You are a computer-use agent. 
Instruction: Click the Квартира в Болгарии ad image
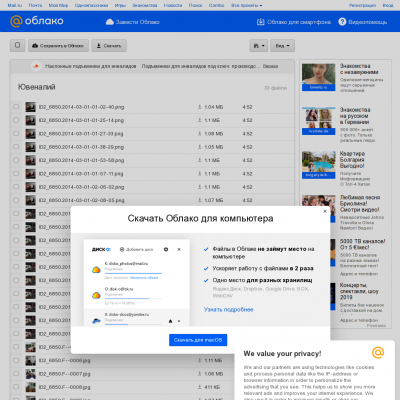pos(318,165)
